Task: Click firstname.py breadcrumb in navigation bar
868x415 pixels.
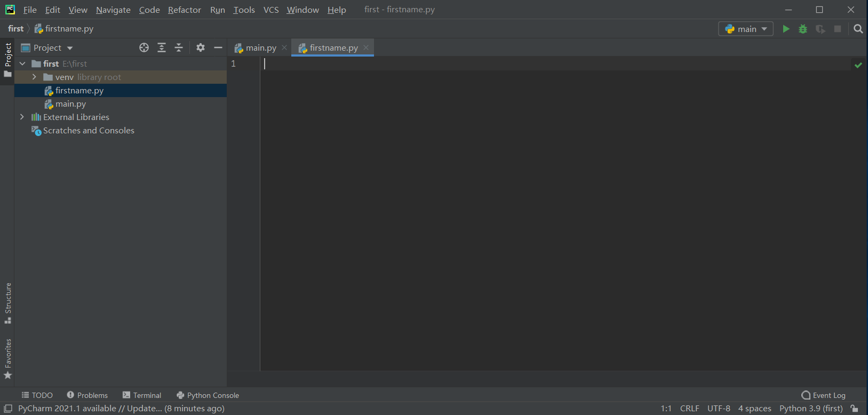Action: [x=64, y=29]
